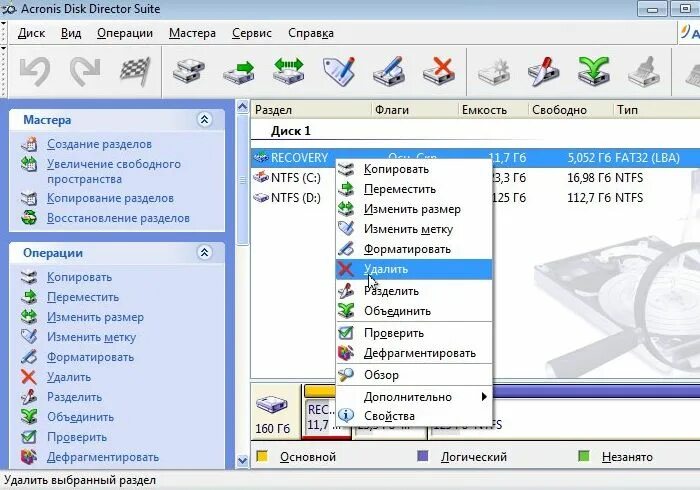
Task: Choose Копировать in the context menu
Action: pyautogui.click(x=414, y=169)
